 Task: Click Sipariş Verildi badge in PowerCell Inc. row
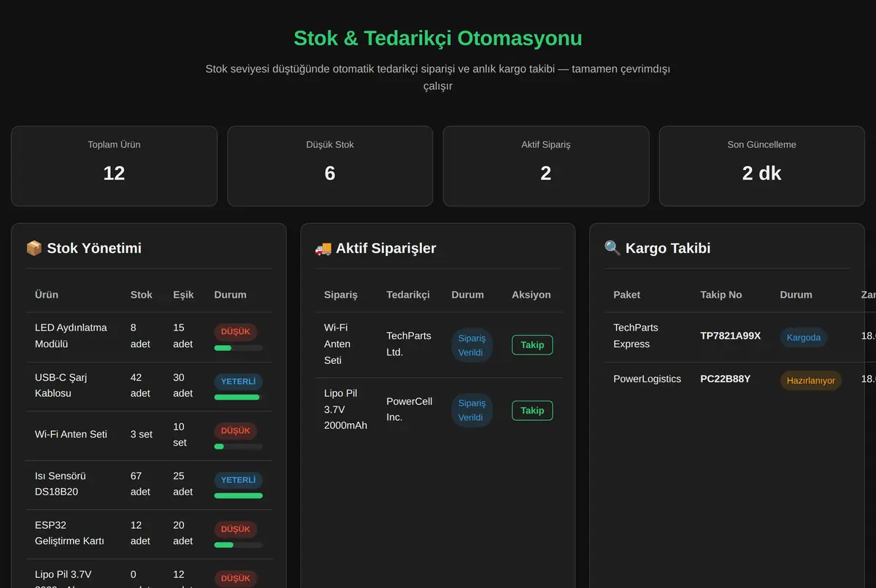pos(472,411)
